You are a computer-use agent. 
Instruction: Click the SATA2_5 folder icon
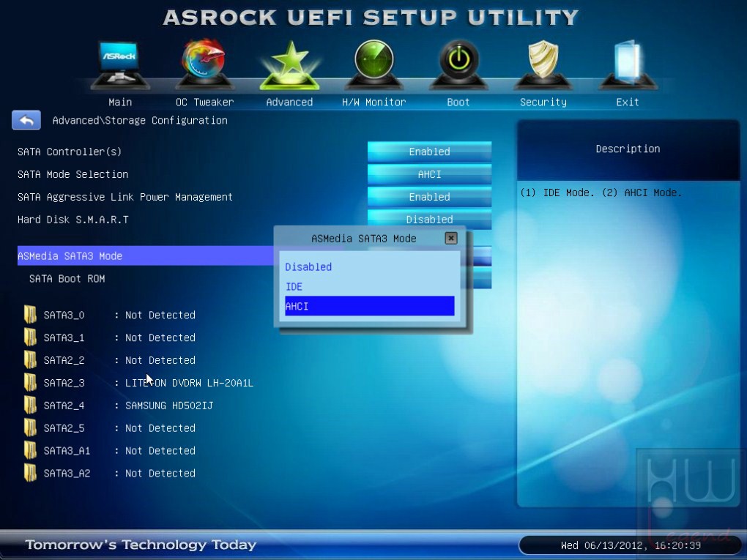point(30,428)
